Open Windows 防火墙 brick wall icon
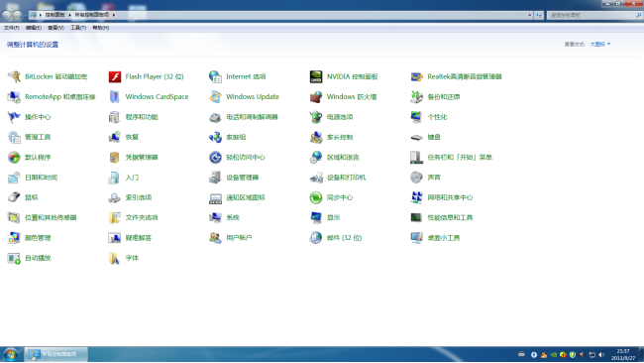The height and width of the screenshot is (363, 644). [x=316, y=96]
